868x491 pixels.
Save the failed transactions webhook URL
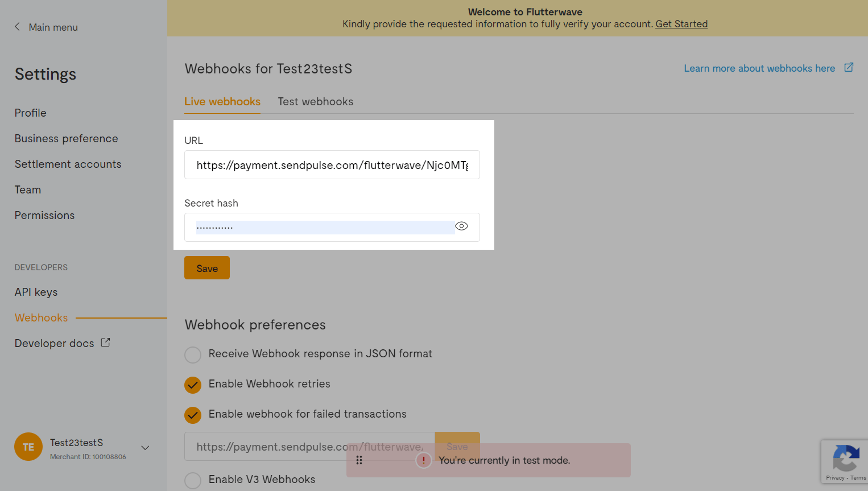pyautogui.click(x=457, y=447)
